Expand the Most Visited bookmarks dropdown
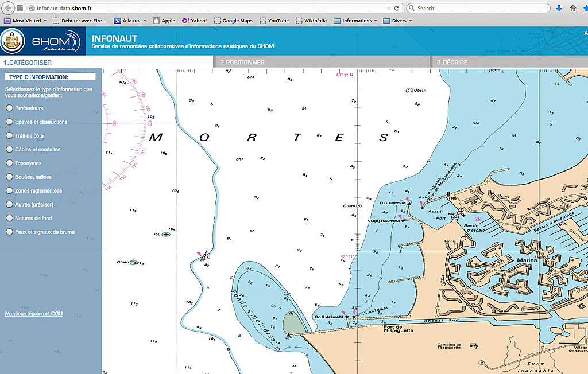588x374 pixels. point(25,21)
